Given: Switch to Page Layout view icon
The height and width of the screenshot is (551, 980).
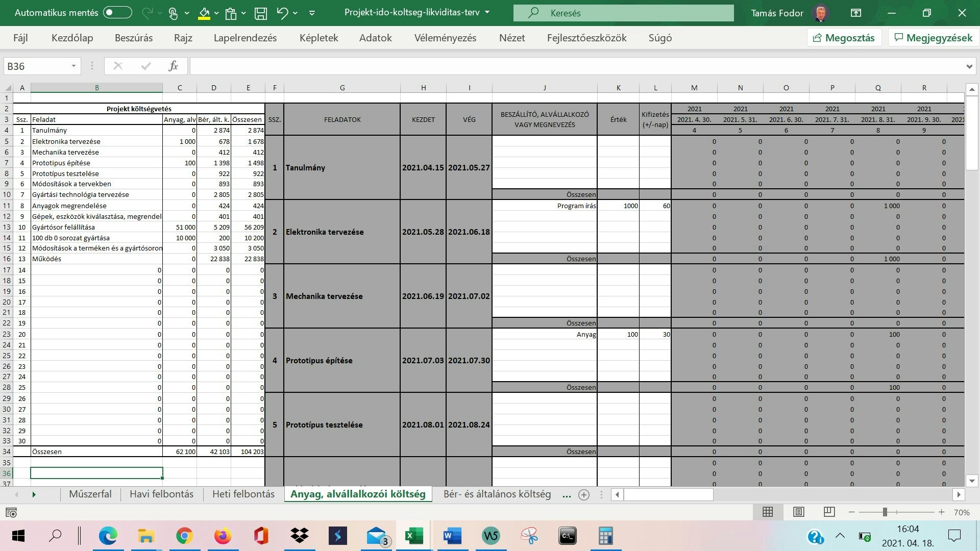Looking at the screenshot, I should click(799, 512).
